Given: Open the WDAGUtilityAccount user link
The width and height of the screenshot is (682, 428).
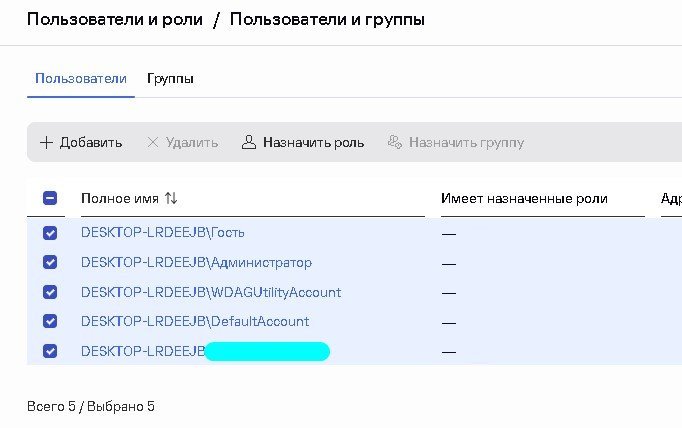Looking at the screenshot, I should [211, 292].
